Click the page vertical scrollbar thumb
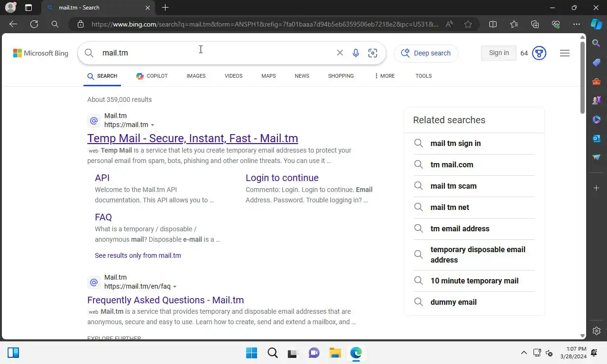607x364 pixels. pyautogui.click(x=583, y=78)
